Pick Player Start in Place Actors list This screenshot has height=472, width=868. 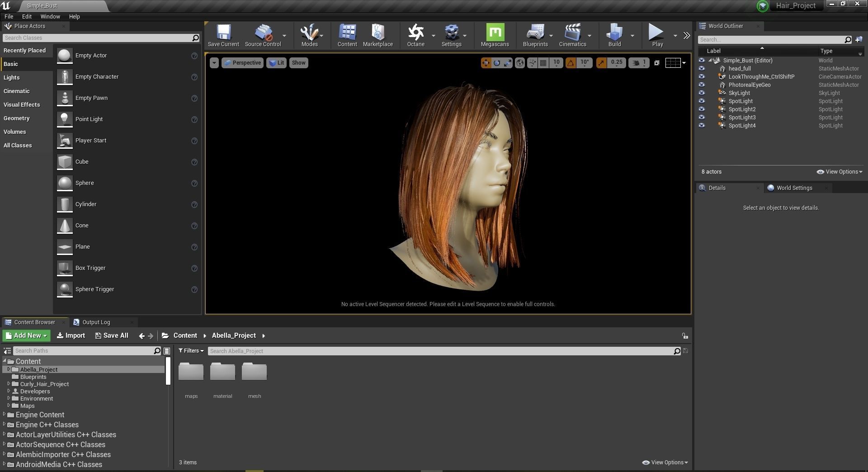pos(127,141)
